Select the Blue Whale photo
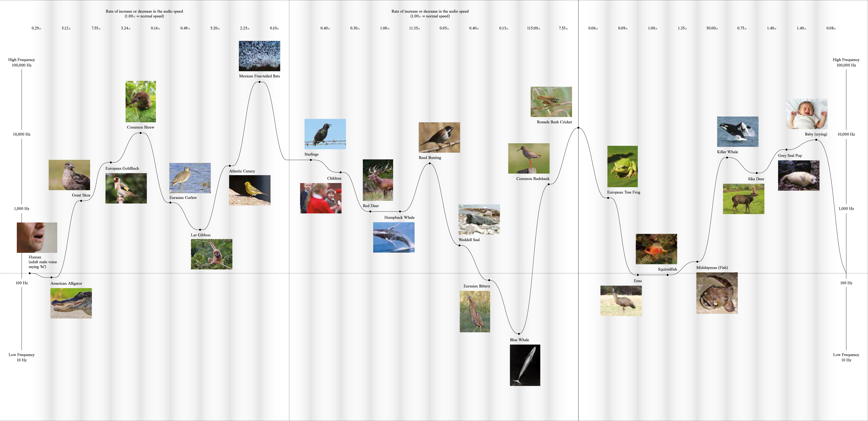This screenshot has width=868, height=421. click(525, 365)
